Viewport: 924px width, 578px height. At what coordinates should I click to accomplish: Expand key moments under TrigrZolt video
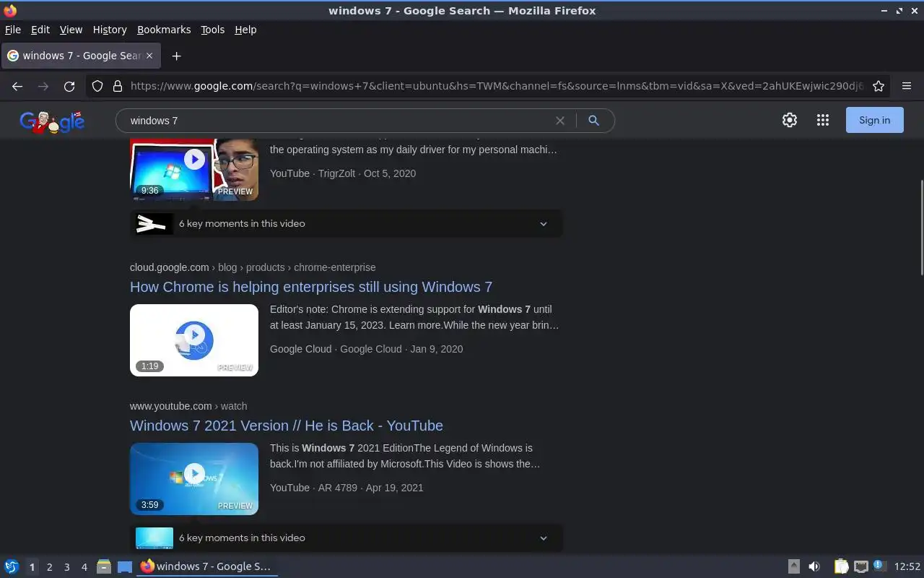pyautogui.click(x=346, y=224)
